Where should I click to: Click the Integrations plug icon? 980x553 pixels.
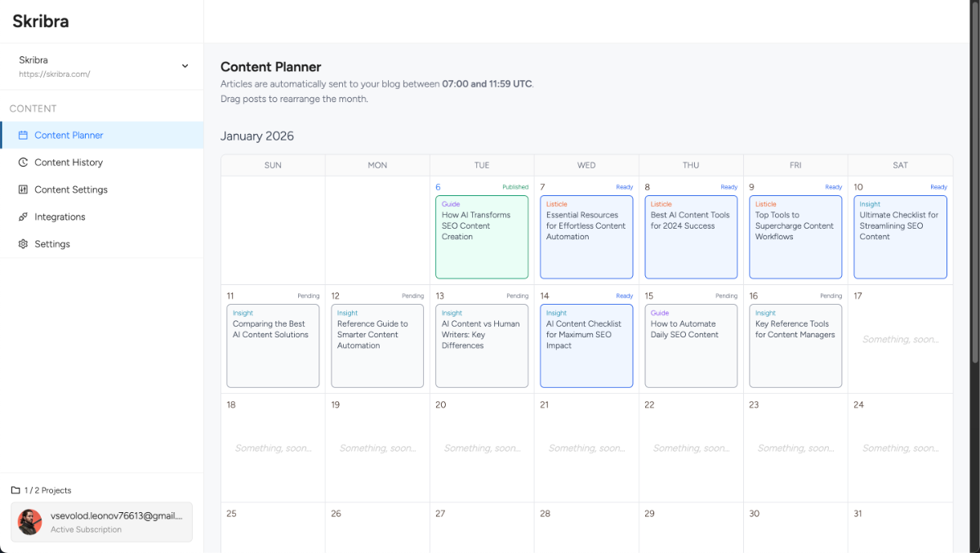[x=24, y=217]
